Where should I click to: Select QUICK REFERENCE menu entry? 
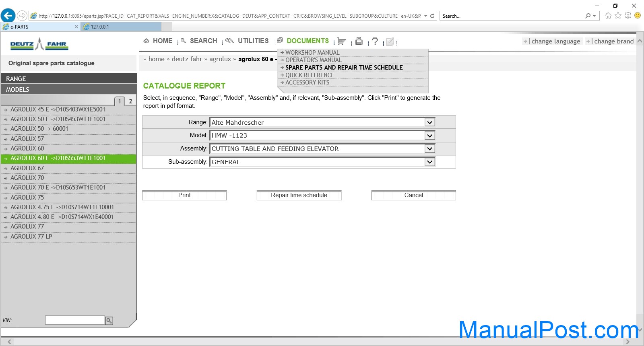pyautogui.click(x=310, y=75)
